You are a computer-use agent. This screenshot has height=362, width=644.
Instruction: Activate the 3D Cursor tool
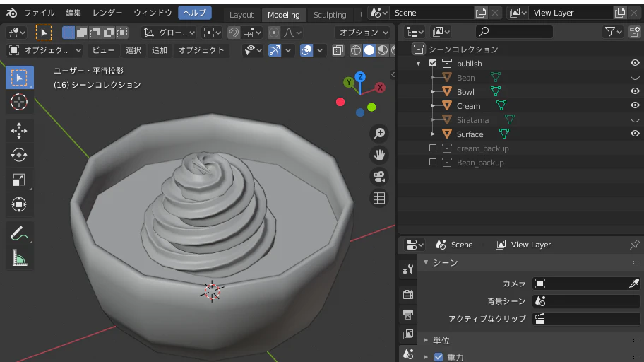[19, 102]
